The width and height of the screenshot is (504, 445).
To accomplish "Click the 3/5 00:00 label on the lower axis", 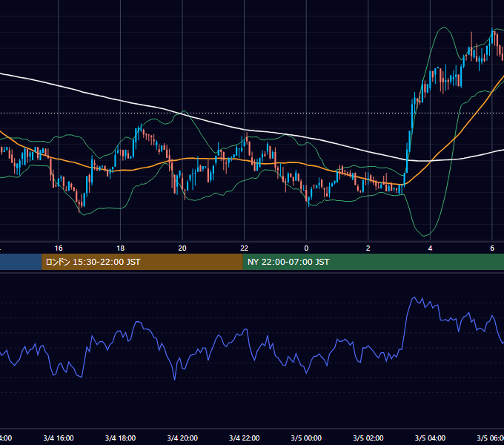I will coord(306,438).
